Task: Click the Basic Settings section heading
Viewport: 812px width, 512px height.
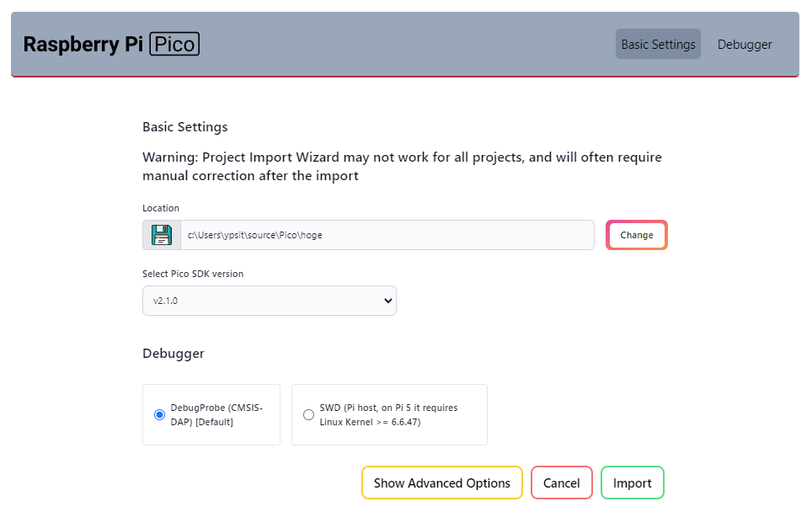Action: [x=185, y=127]
